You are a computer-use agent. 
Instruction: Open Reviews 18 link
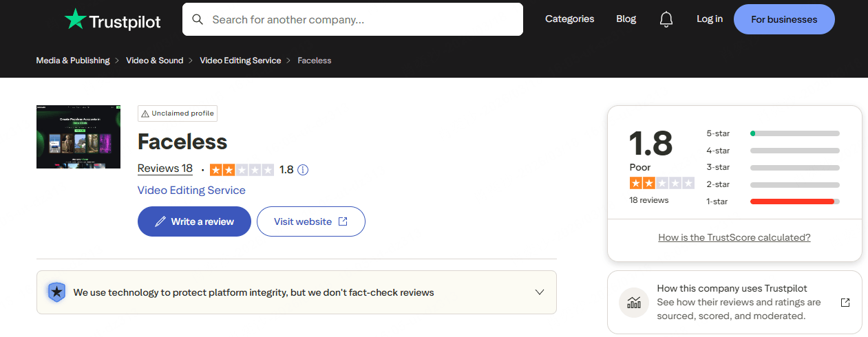165,168
